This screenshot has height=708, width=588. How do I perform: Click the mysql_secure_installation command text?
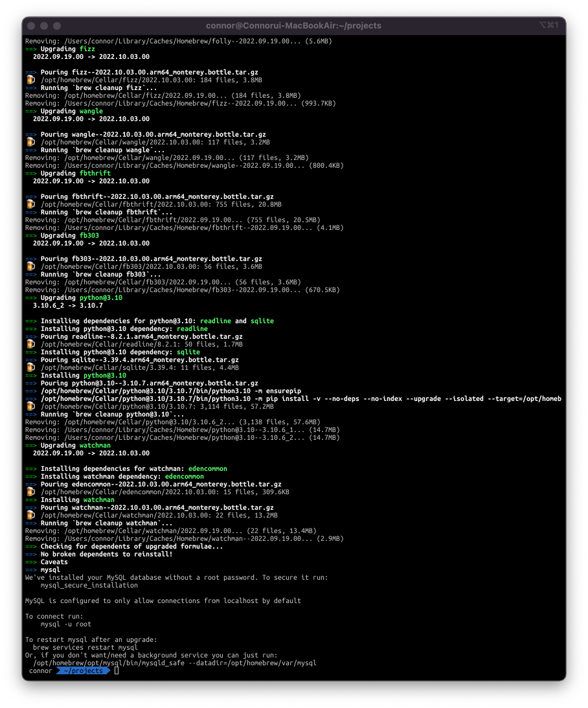(89, 585)
